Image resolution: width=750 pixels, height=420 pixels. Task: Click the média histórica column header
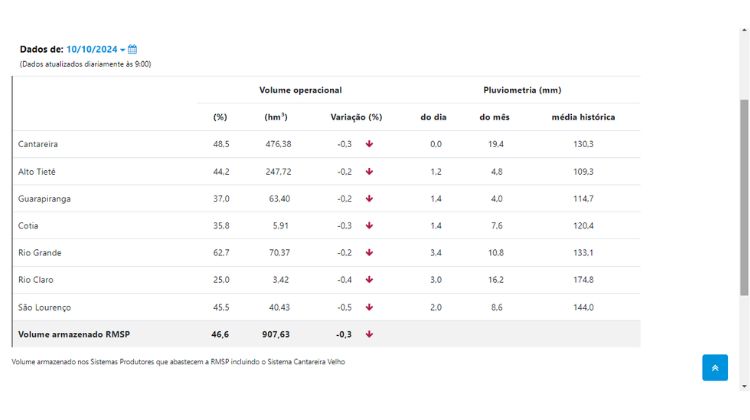pyautogui.click(x=583, y=117)
